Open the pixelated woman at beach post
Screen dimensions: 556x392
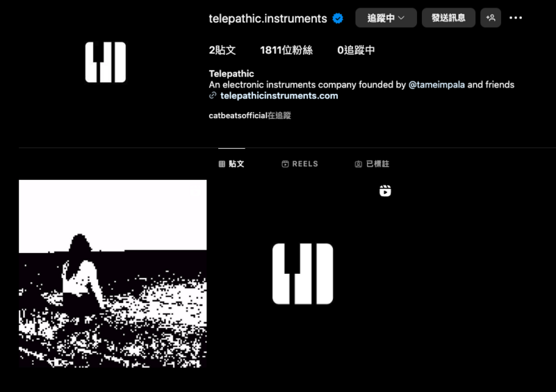click(113, 274)
